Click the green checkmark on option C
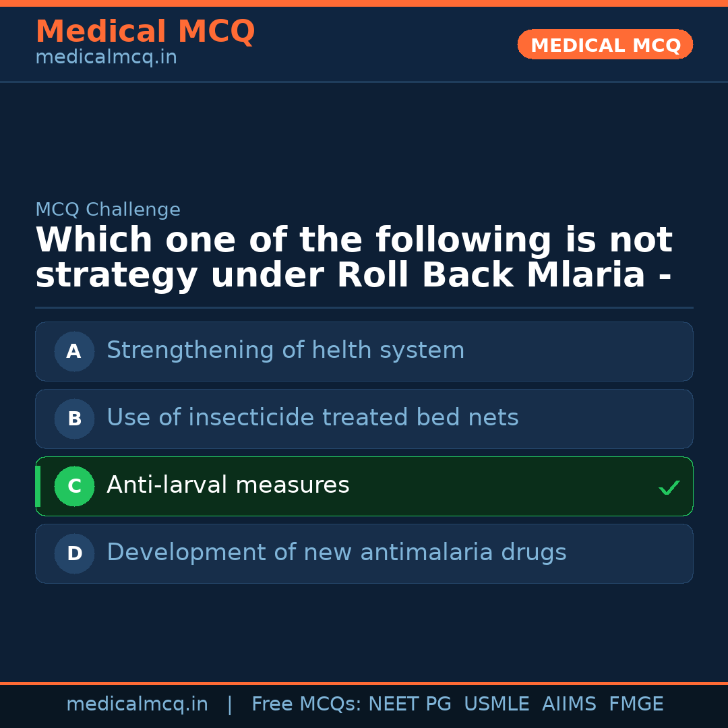 coord(669,487)
